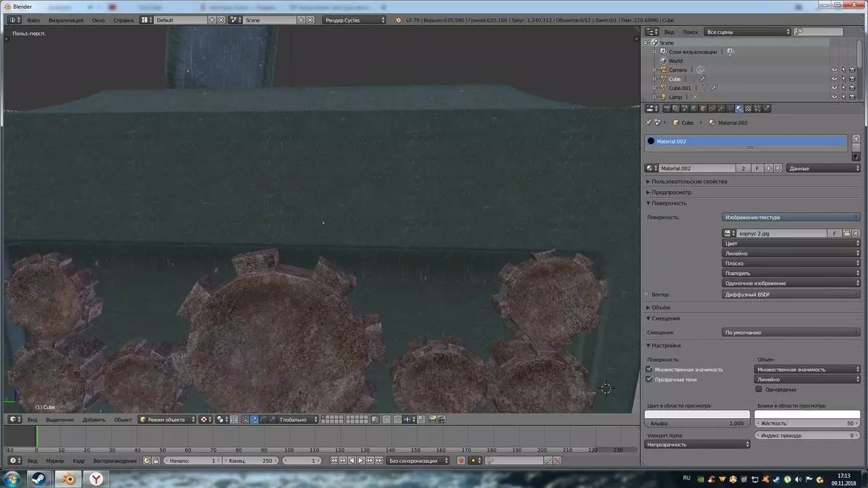Viewport: 868px width, 488px height.
Task: Open the Рендер Cycles engine dropdown
Action: 354,20
